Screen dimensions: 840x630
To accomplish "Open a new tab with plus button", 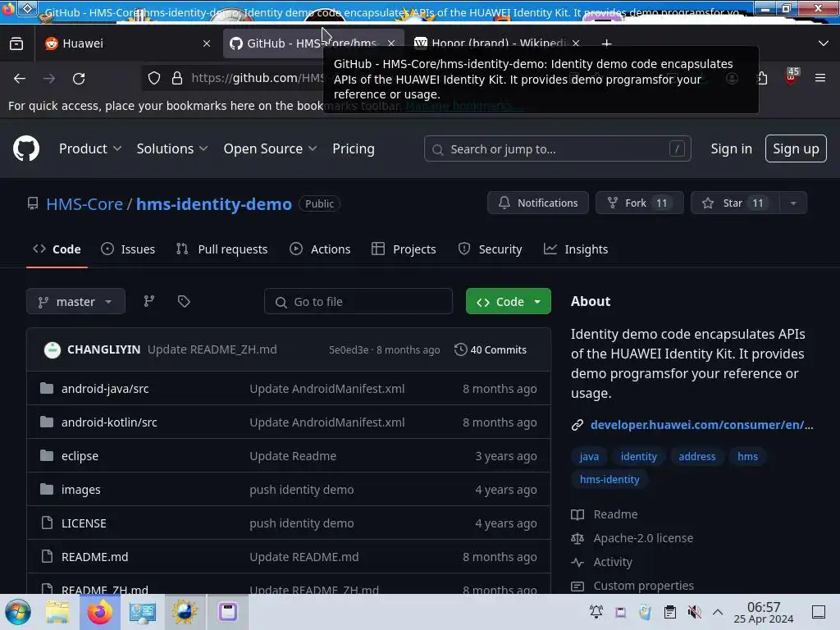I will click(x=606, y=43).
